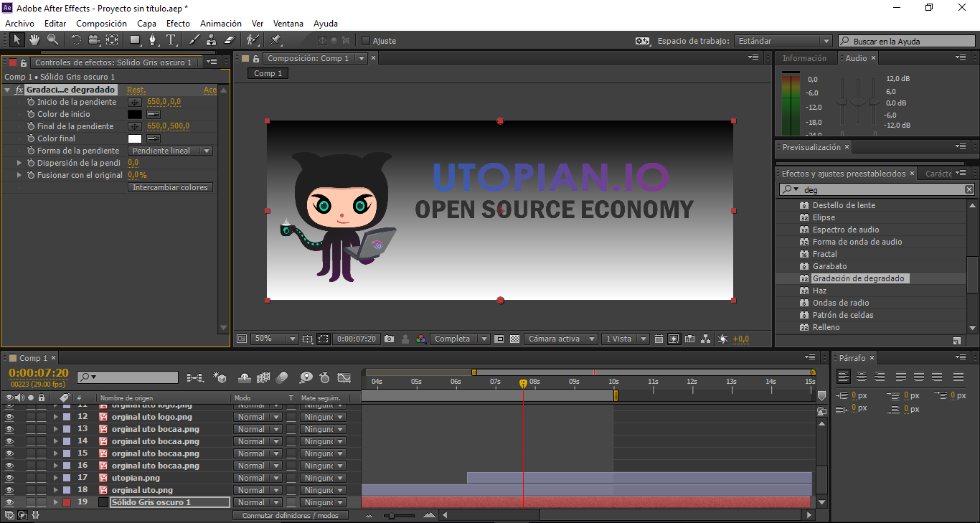Image resolution: width=980 pixels, height=523 pixels.
Task: Click the Brainstorm icon in timeline
Action: coord(306,377)
